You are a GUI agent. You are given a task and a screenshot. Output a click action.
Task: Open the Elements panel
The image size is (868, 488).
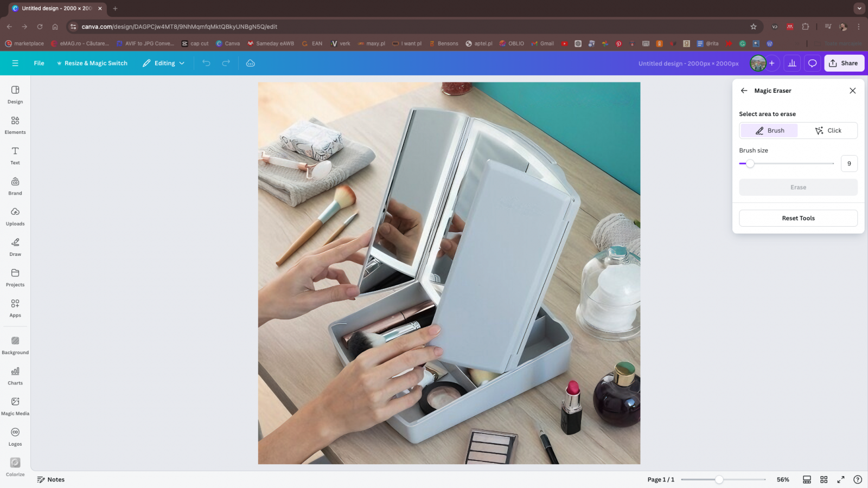pos(15,125)
